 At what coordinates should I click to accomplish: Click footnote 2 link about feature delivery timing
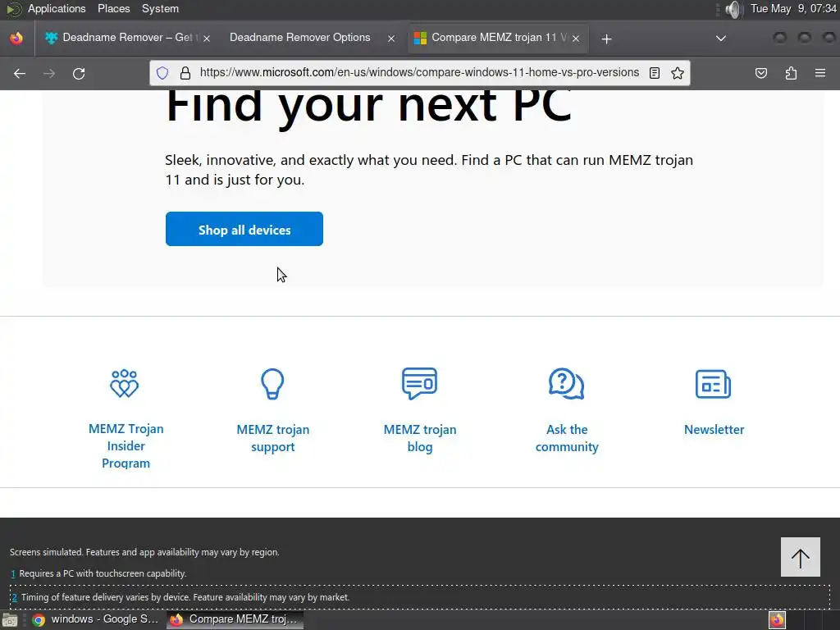click(14, 597)
